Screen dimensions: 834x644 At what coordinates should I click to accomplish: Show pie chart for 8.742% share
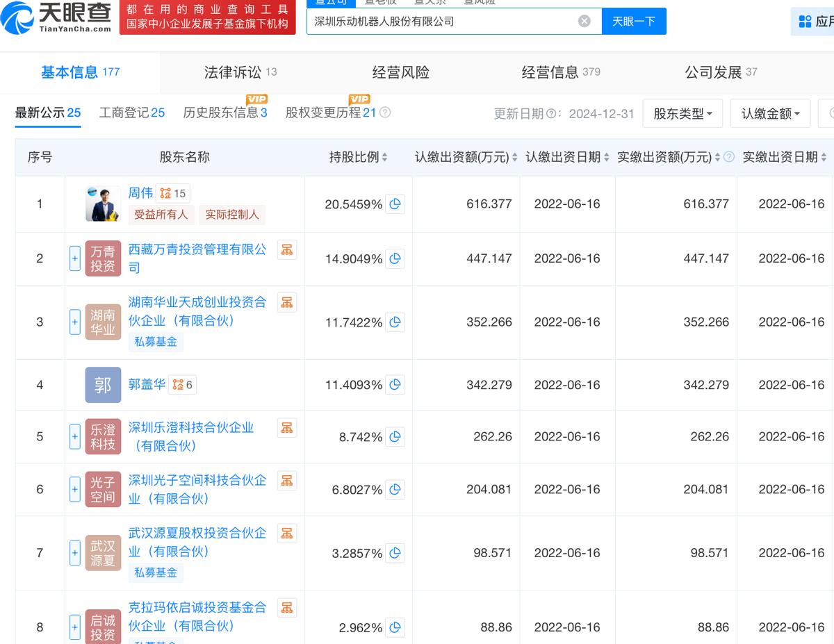point(395,437)
